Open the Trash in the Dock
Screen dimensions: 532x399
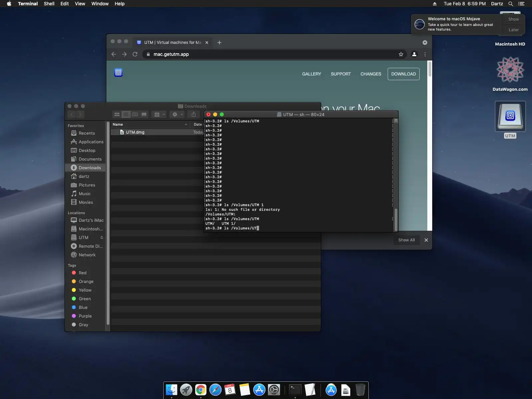coord(360,390)
